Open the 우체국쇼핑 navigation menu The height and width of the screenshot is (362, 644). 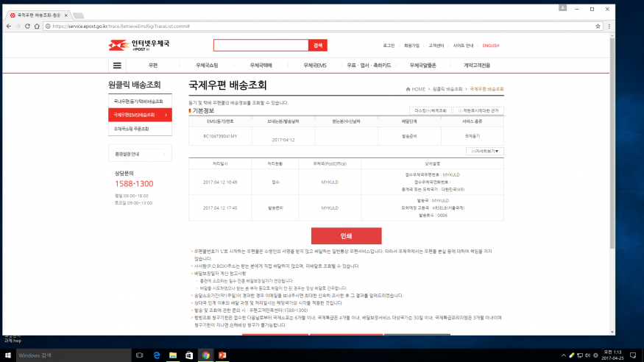207,65
